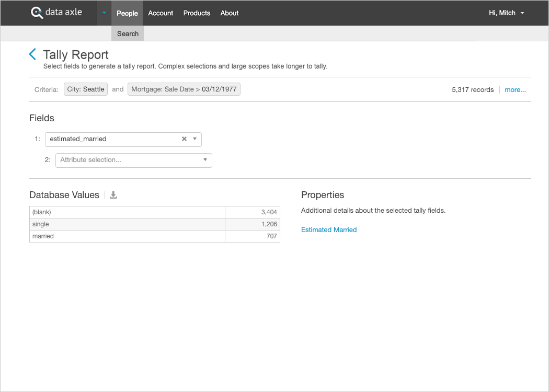Open the field 1 dropdown arrow
Screen dimensions: 549x392
[x=195, y=139]
